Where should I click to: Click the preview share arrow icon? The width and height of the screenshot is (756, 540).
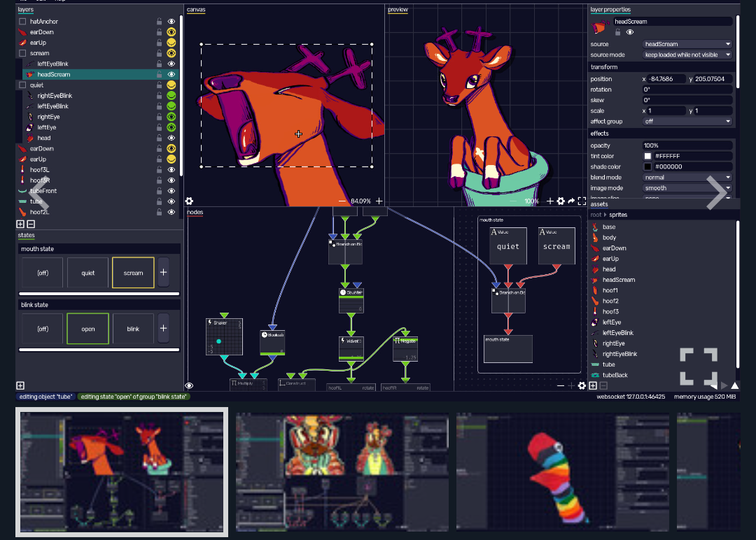571,201
